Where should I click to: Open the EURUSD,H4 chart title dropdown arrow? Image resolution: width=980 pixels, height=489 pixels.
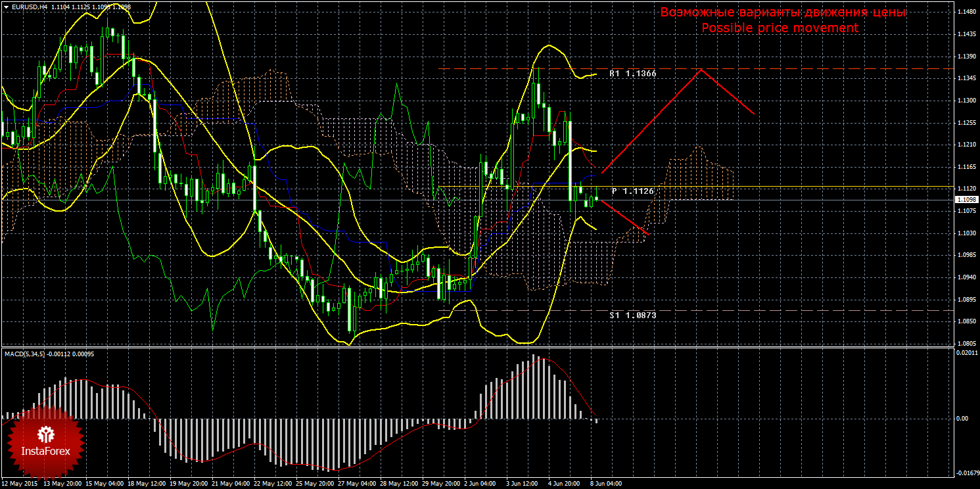5,7
